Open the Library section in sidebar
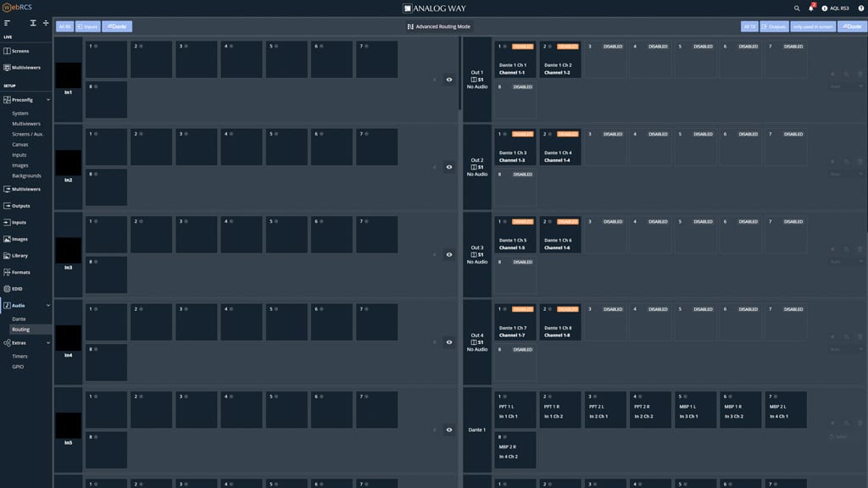This screenshot has height=488, width=868. (x=19, y=255)
